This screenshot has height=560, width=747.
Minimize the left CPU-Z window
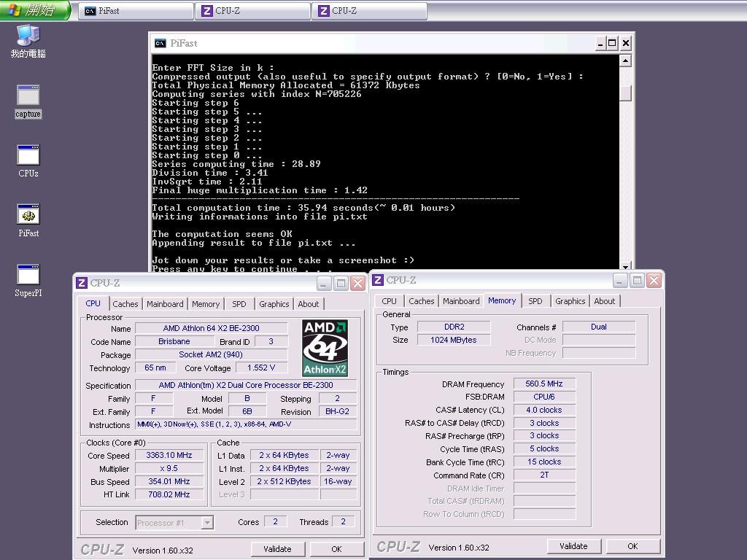323,284
